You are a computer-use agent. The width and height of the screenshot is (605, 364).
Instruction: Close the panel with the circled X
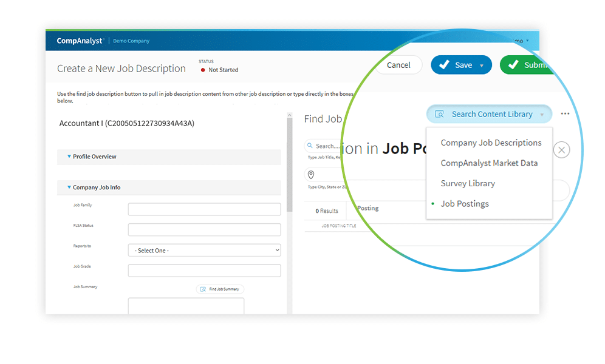click(562, 150)
